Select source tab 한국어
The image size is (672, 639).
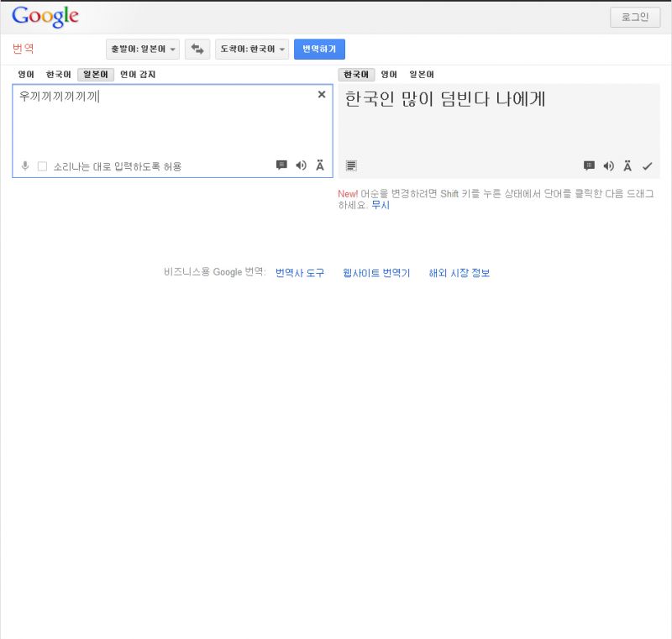pyautogui.click(x=58, y=75)
